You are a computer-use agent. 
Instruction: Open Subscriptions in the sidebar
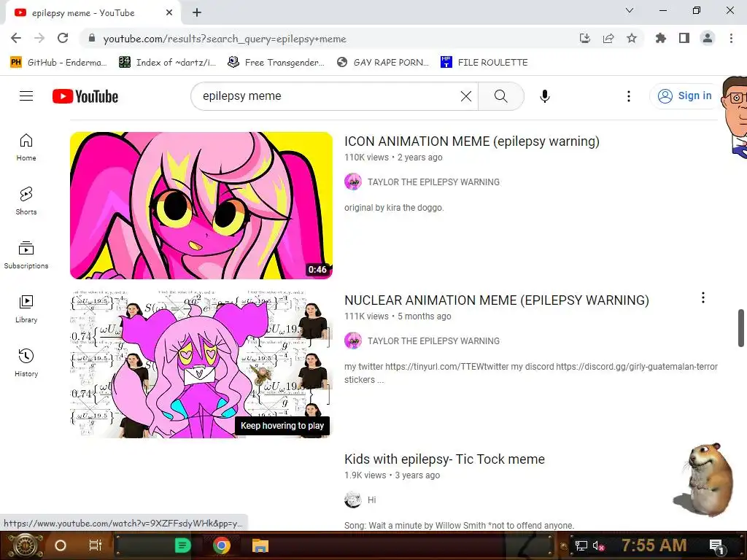[x=26, y=255]
